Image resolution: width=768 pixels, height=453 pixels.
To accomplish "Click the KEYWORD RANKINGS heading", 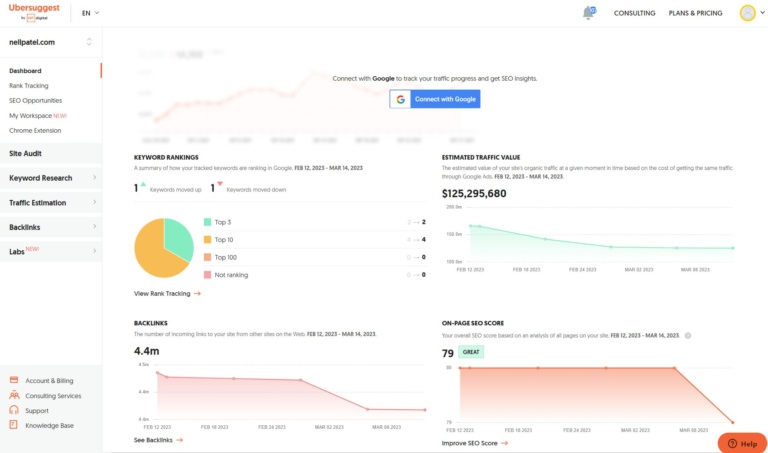I will click(166, 157).
